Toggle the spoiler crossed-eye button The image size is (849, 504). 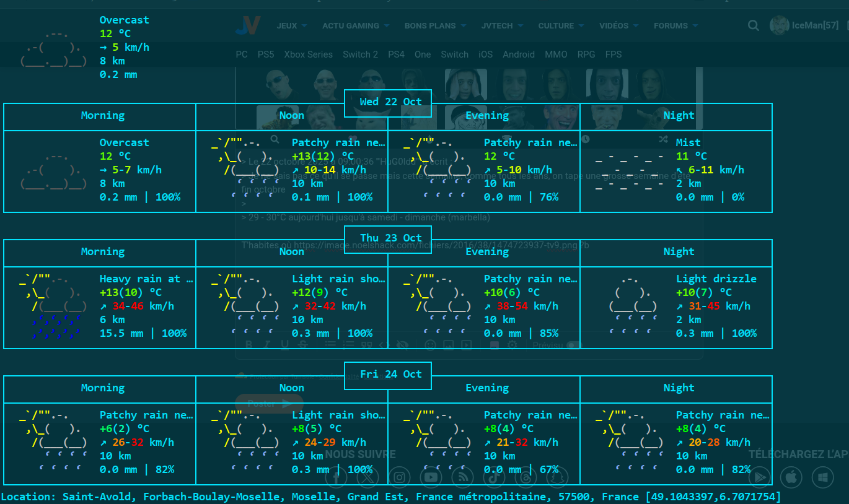[402, 345]
